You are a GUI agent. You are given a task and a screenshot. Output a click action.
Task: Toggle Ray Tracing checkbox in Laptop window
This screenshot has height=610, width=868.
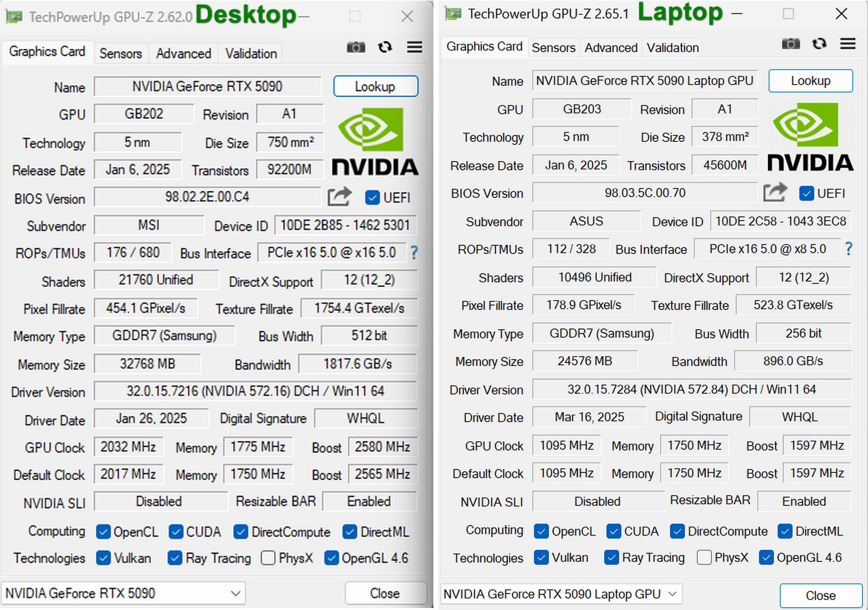[612, 557]
